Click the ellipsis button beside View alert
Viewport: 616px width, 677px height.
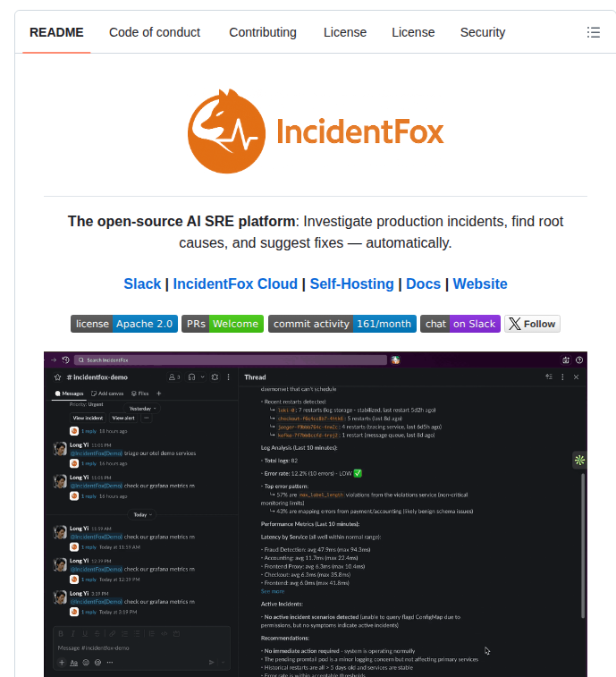point(147,418)
